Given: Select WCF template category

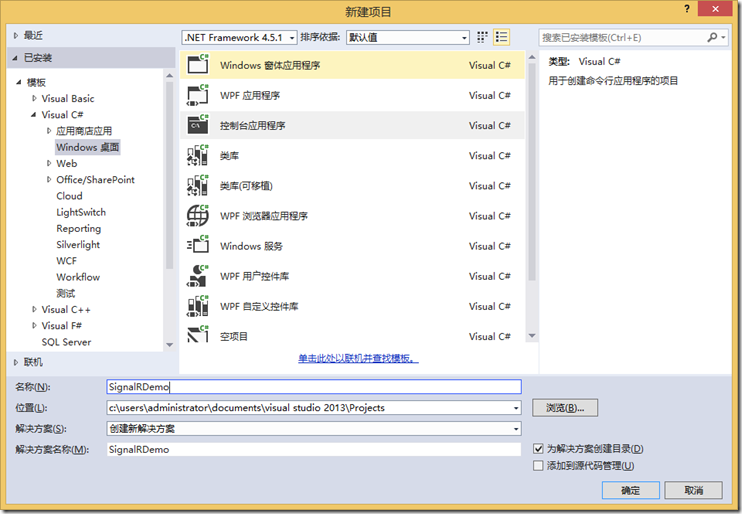Looking at the screenshot, I should coord(66,261).
